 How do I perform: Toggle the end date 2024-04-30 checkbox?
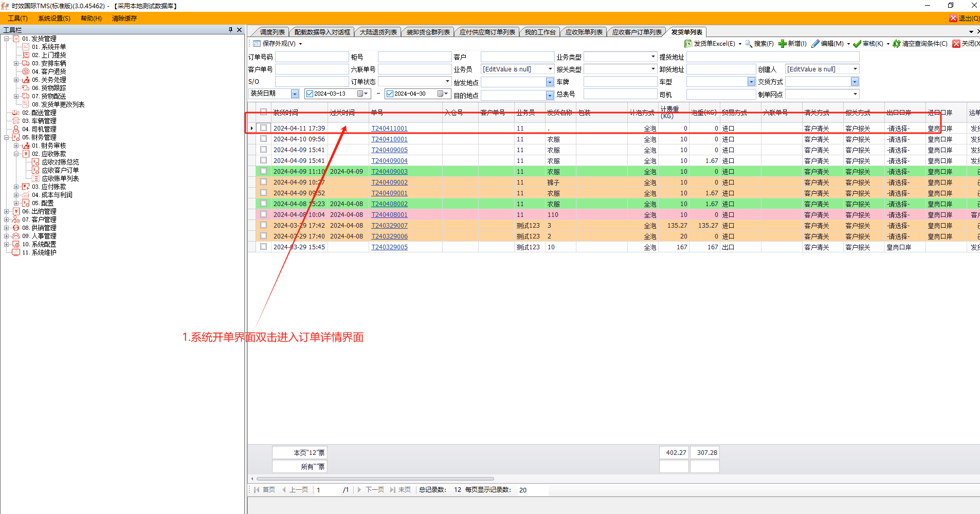click(390, 94)
